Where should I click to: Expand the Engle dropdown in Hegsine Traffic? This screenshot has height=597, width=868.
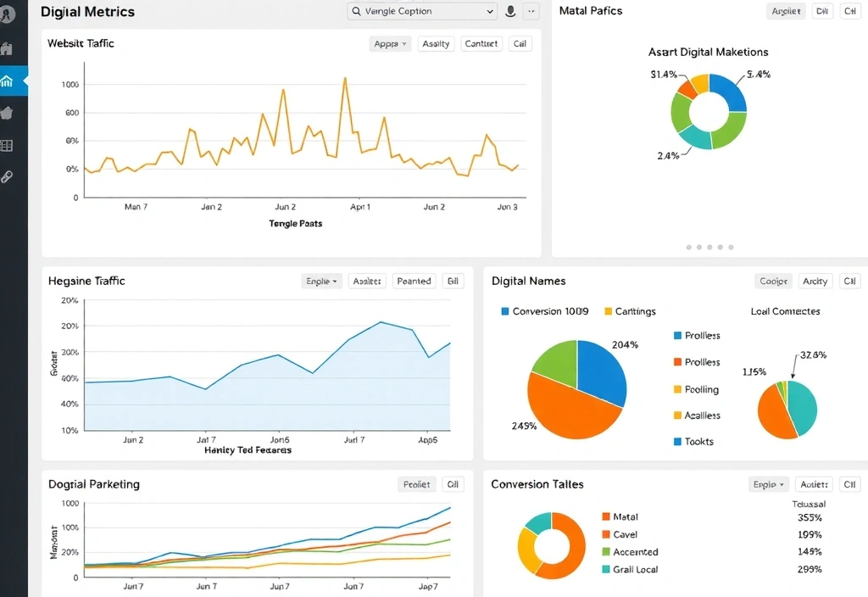(x=322, y=282)
